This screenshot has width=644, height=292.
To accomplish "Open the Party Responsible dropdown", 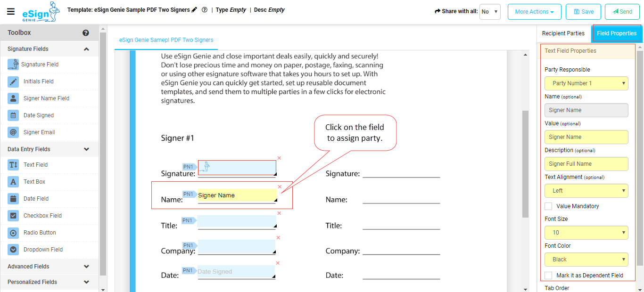I will pos(586,83).
